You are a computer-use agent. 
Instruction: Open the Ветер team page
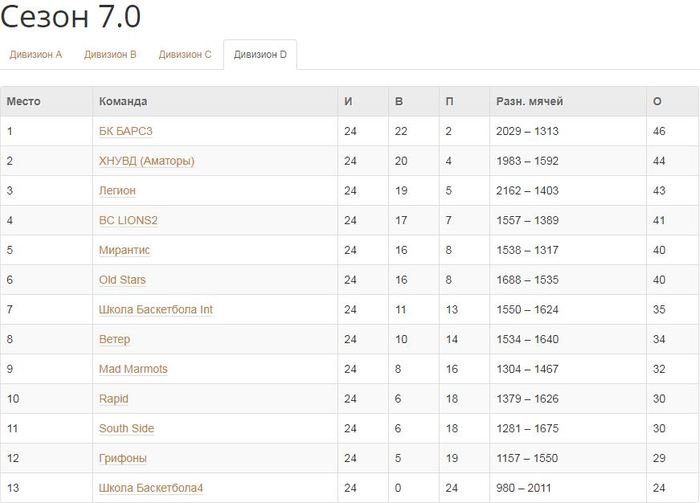tap(114, 340)
